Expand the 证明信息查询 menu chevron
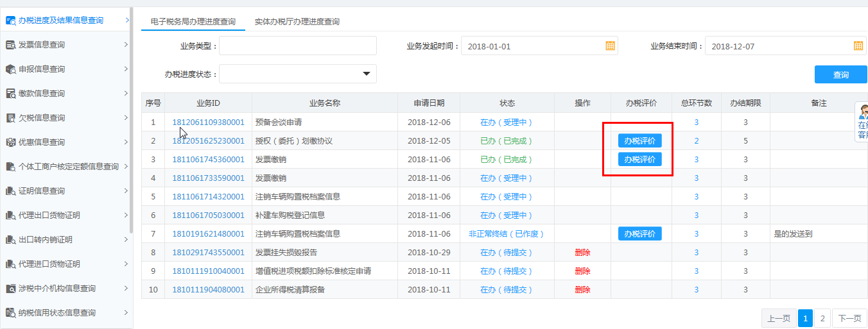 126,190
